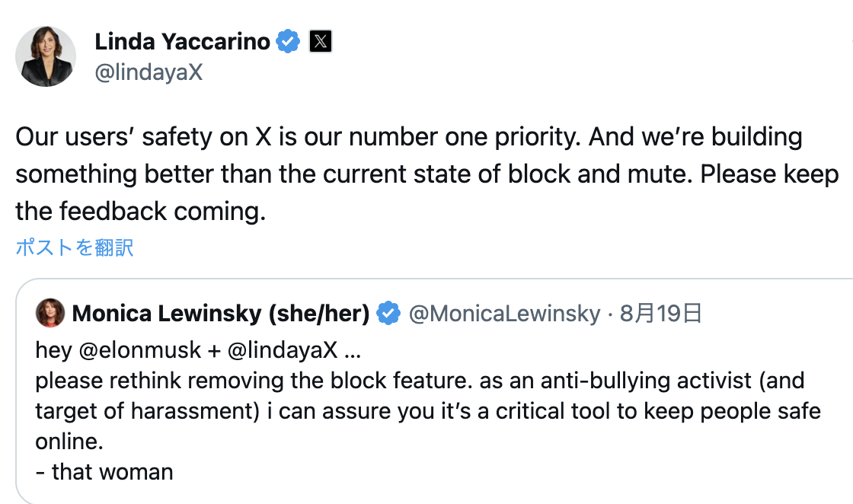Click the X affiliation badge icon

pos(321,41)
